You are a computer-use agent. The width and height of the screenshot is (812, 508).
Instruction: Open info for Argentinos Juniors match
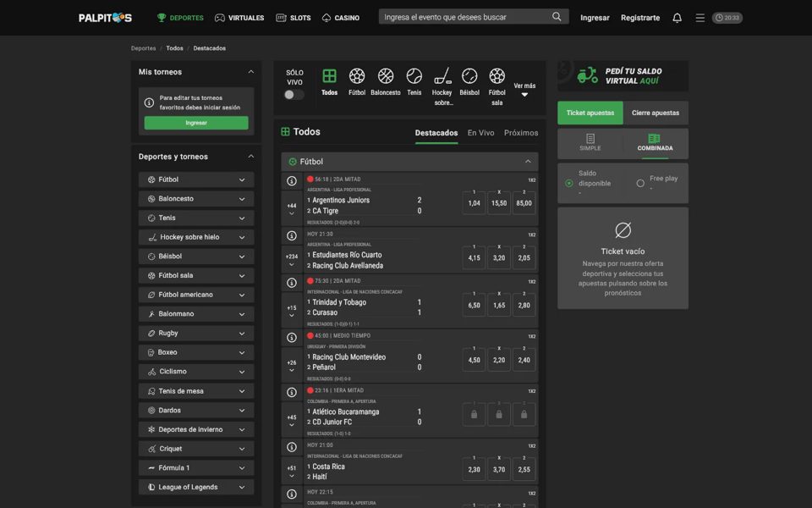click(x=292, y=181)
